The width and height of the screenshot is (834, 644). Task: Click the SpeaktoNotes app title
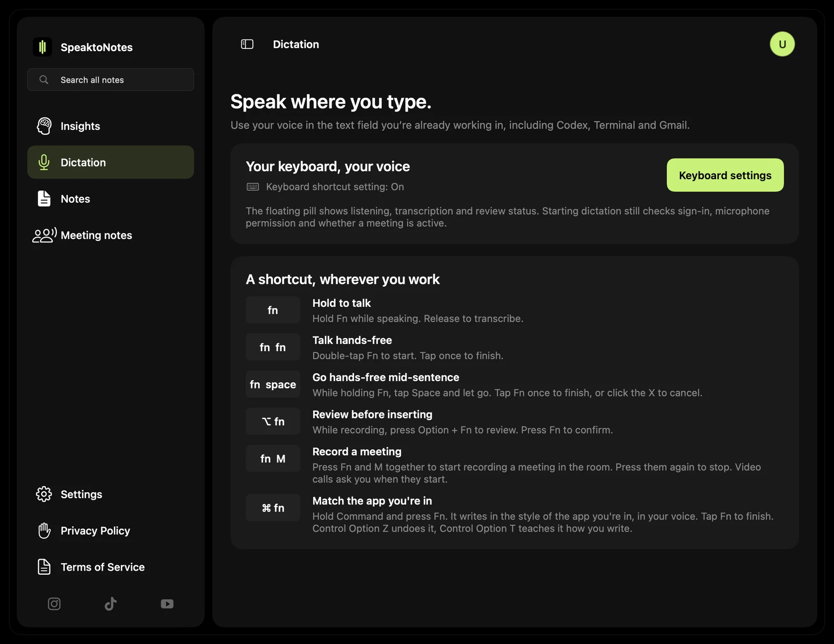click(x=96, y=47)
